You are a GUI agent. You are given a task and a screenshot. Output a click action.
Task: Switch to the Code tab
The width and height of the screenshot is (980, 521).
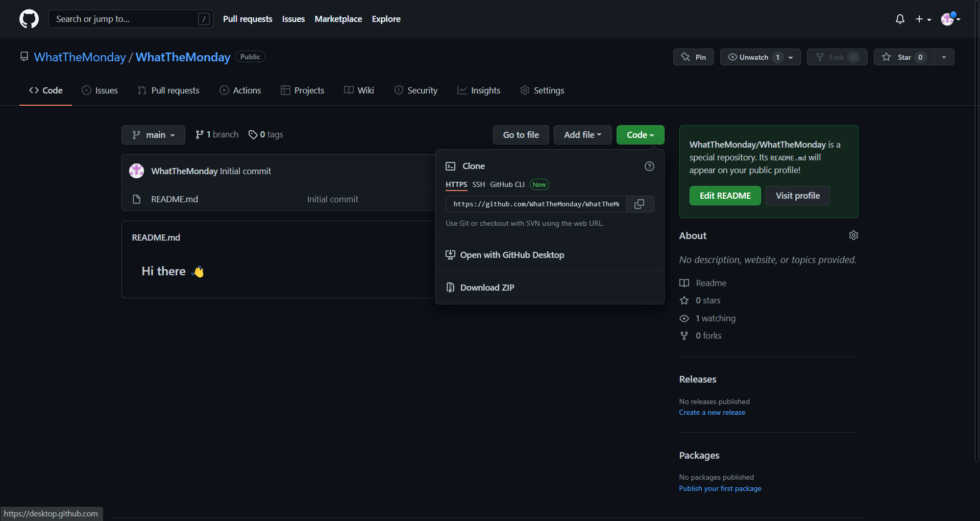pyautogui.click(x=45, y=90)
